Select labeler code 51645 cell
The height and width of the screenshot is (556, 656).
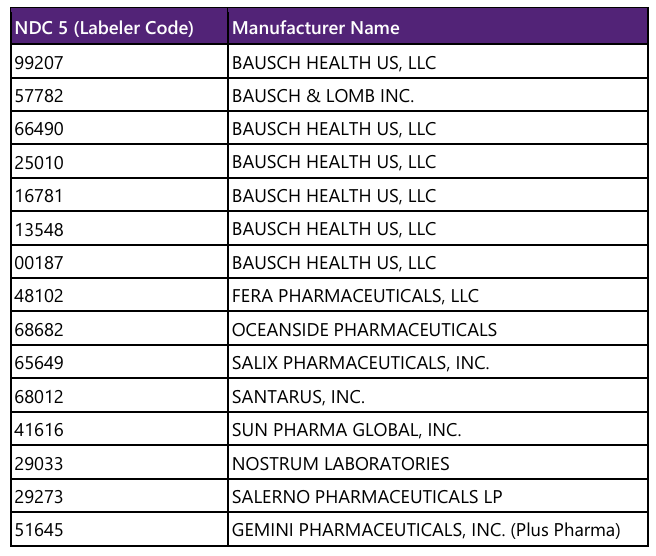[x=38, y=530]
